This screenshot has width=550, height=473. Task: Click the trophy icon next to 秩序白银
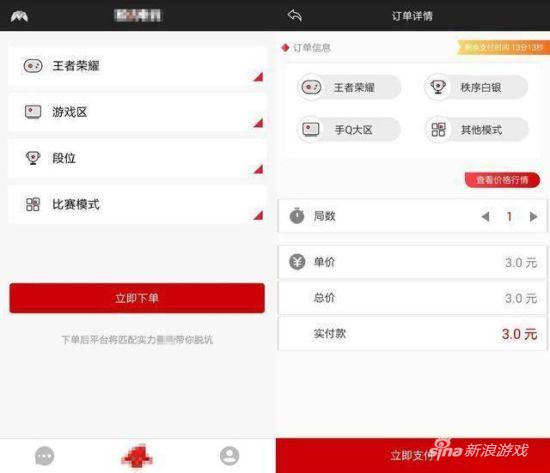coord(437,87)
